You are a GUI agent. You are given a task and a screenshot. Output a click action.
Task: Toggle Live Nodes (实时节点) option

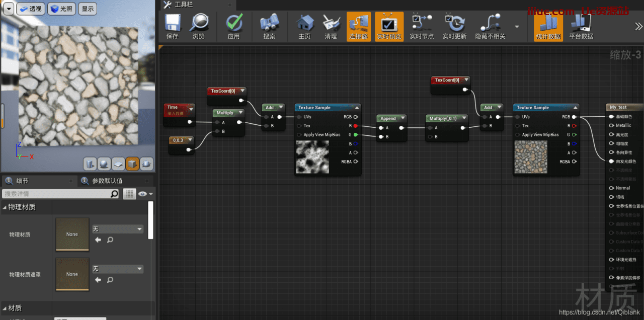coord(421,27)
